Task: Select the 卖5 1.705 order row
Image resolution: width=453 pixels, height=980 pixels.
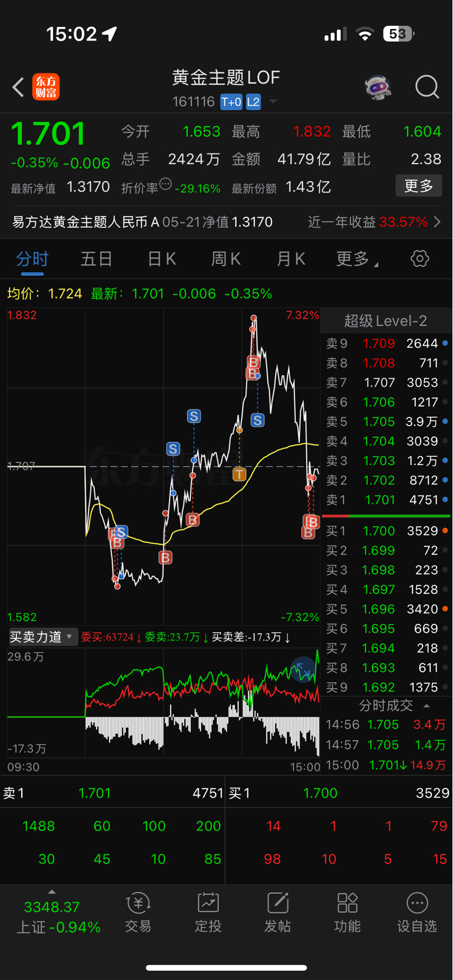Action: pyautogui.click(x=386, y=421)
